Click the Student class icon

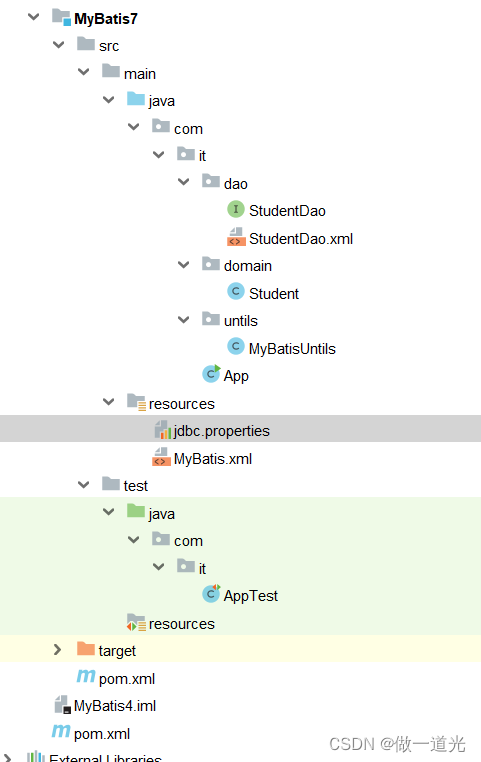click(236, 292)
